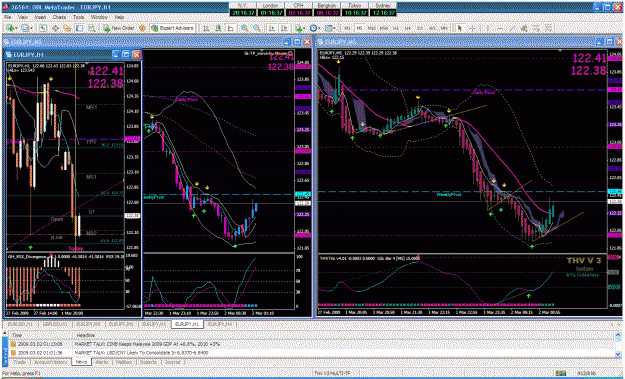Select the MN timeframe button
This screenshot has height=379, width=625.
[444, 28]
